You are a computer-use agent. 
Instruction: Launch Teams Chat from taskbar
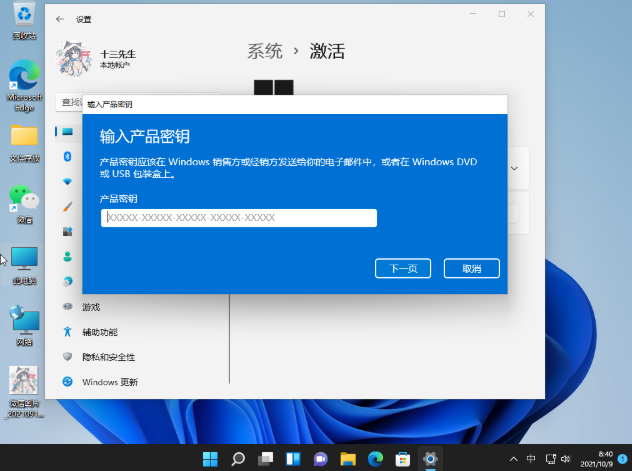click(x=321, y=459)
